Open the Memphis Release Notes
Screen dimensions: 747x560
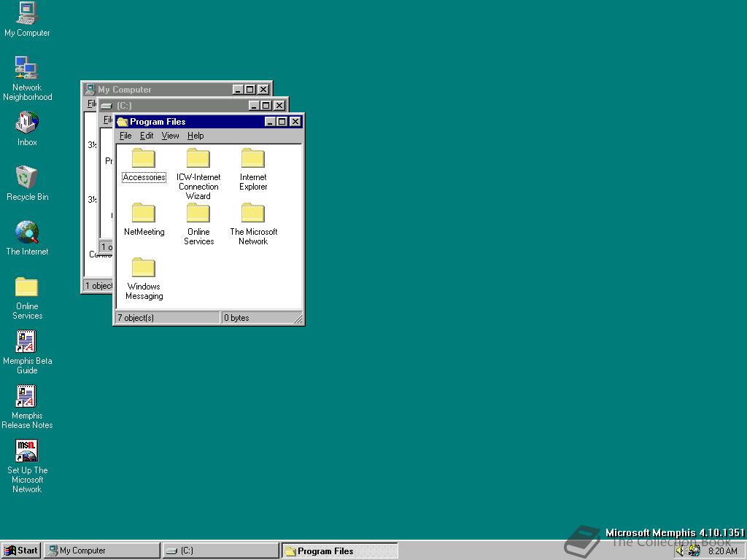[x=27, y=396]
